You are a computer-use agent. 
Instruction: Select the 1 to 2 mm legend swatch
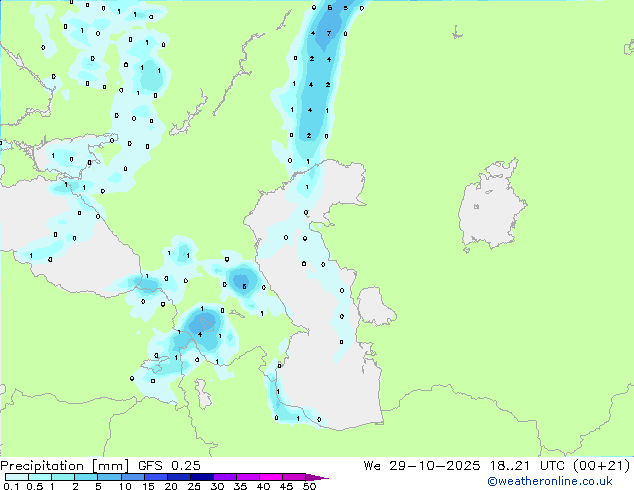(63, 477)
